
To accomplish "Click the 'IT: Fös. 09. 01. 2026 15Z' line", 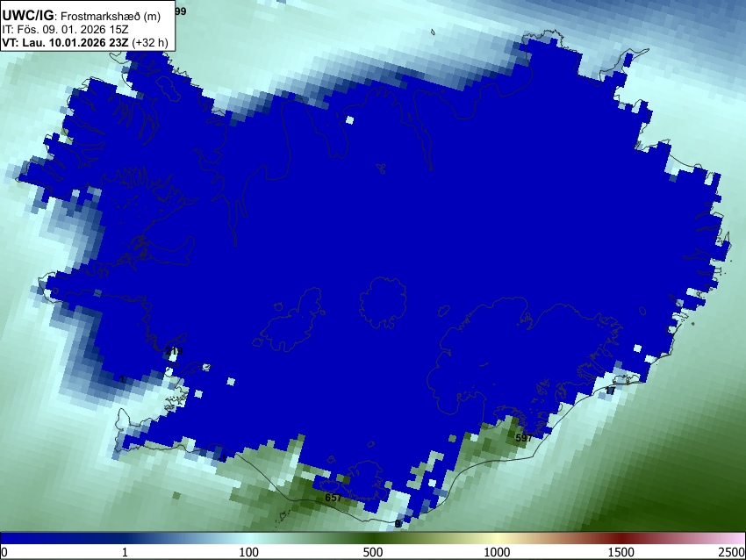I will [65, 30].
